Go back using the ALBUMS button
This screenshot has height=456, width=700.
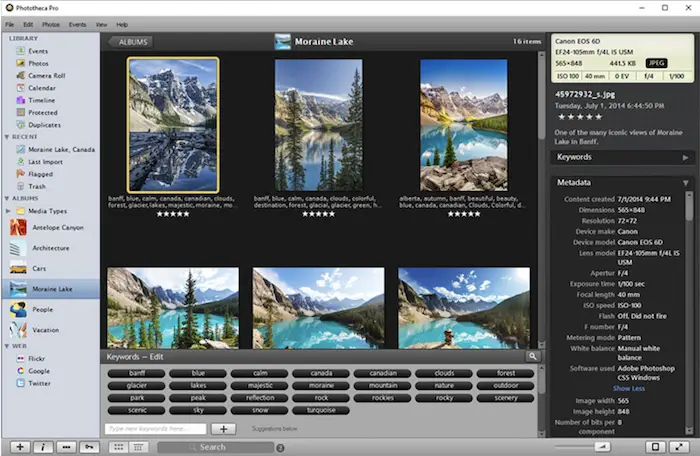[131, 42]
